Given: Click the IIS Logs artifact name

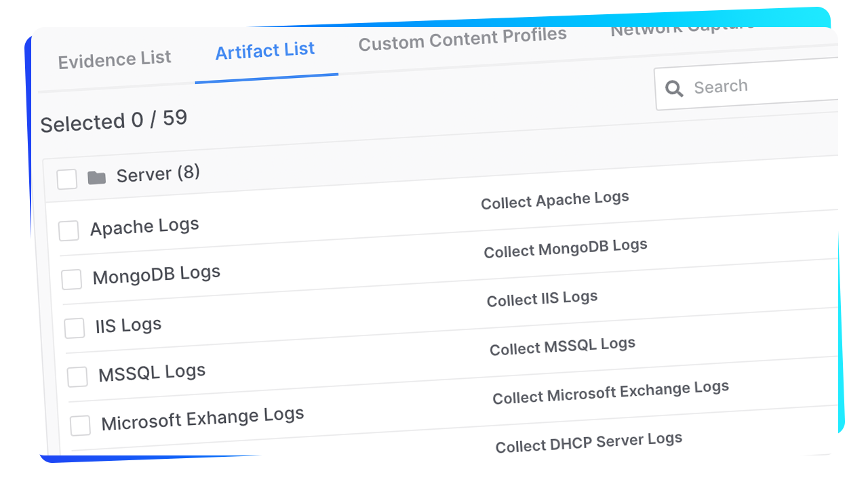Looking at the screenshot, I should click(x=128, y=325).
